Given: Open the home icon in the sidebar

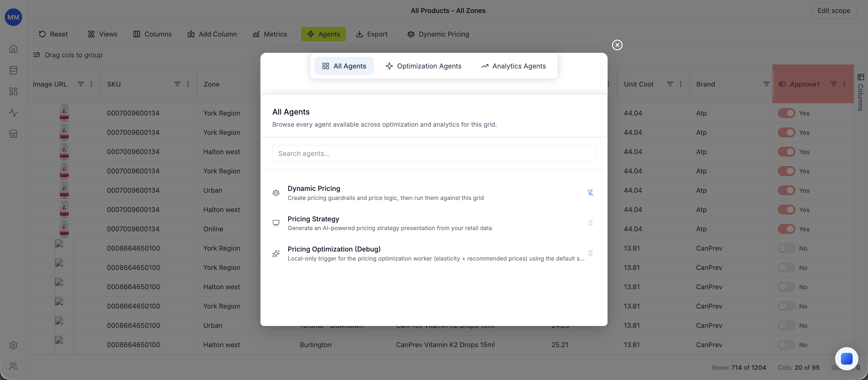Looking at the screenshot, I should tap(14, 49).
